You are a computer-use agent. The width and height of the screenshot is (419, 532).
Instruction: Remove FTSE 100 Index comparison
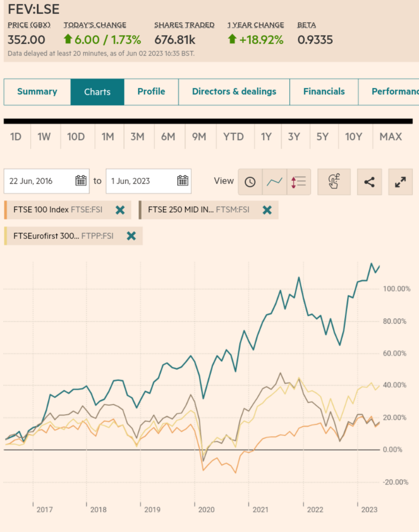coord(120,210)
